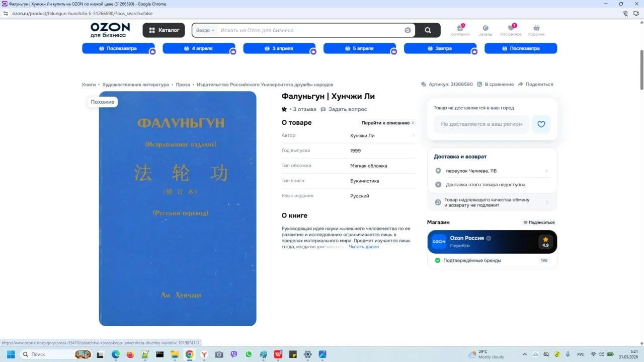Open Yandex Browser from taskbar
644x362 pixels.
point(204,354)
